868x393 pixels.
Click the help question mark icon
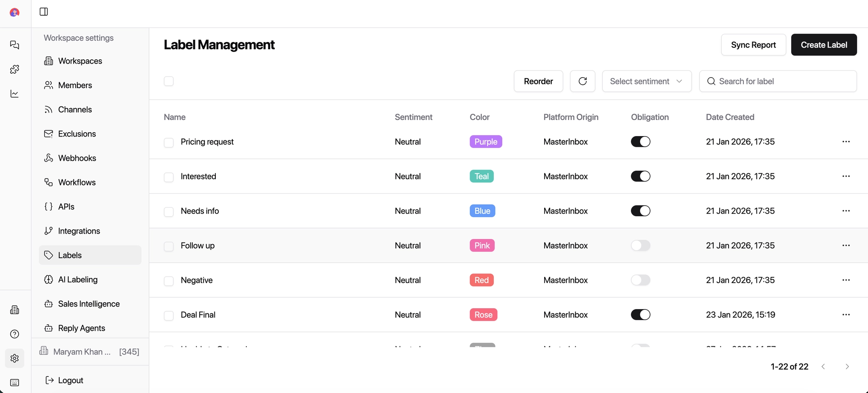14,334
